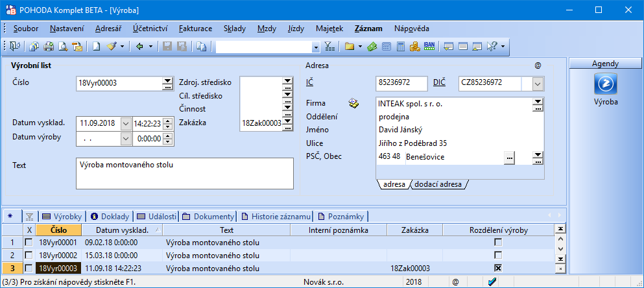Click the ellipsis button beside Benešovice
The image size is (644, 288).
509,158
